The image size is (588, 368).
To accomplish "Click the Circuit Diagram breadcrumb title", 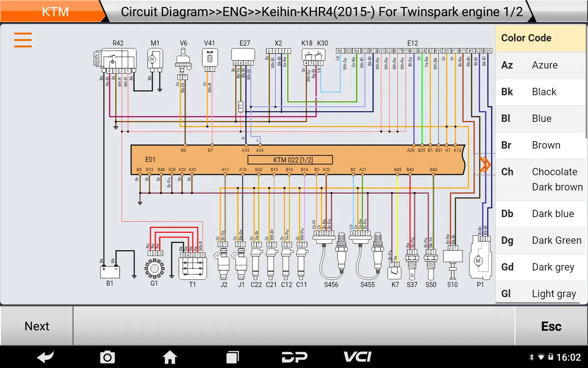I will (x=322, y=12).
